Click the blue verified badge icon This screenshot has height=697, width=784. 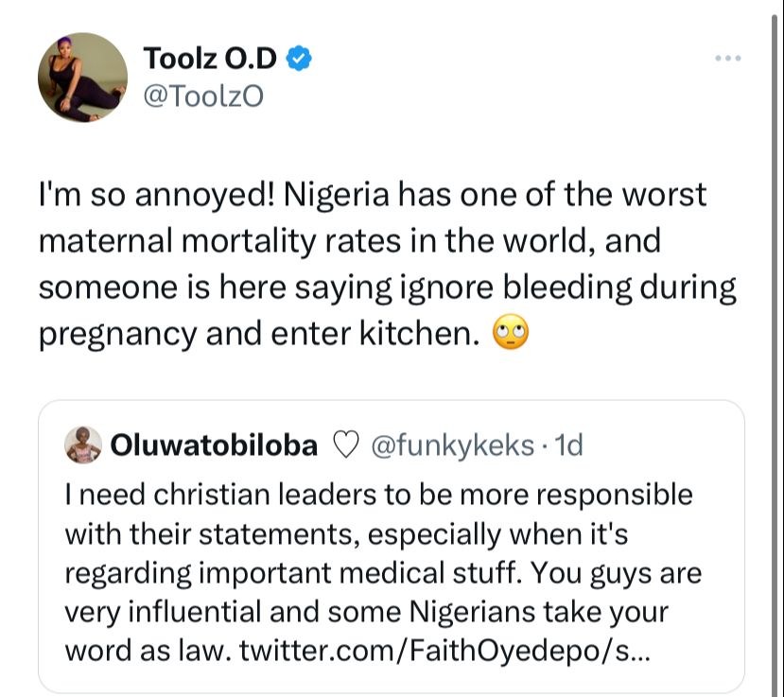coord(299,58)
